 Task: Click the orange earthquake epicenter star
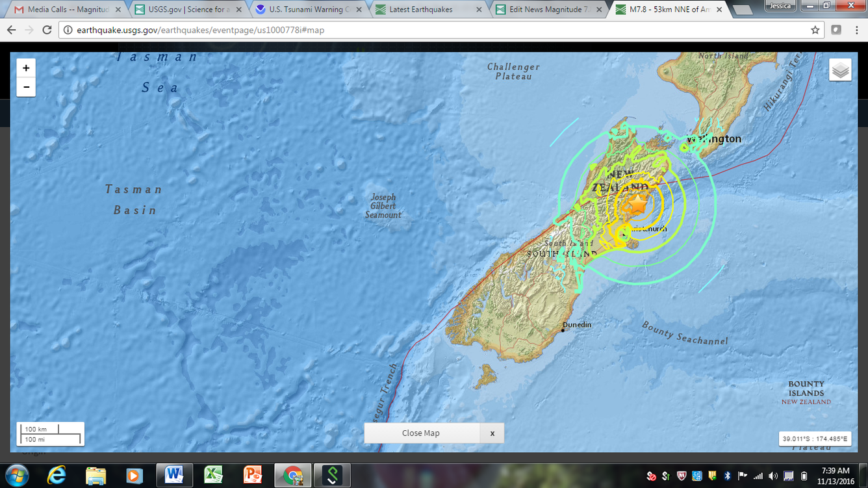(x=637, y=204)
